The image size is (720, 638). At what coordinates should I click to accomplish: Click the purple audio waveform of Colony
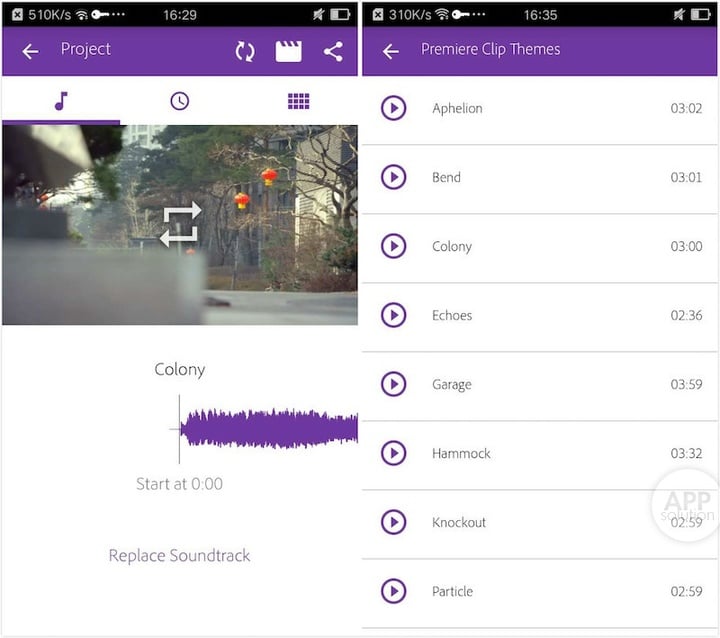(x=268, y=428)
